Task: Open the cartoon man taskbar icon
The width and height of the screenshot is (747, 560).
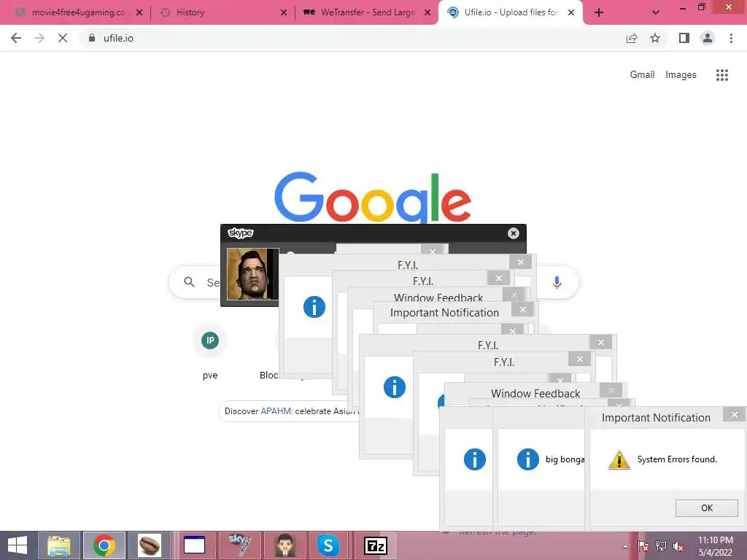Action: click(285, 545)
